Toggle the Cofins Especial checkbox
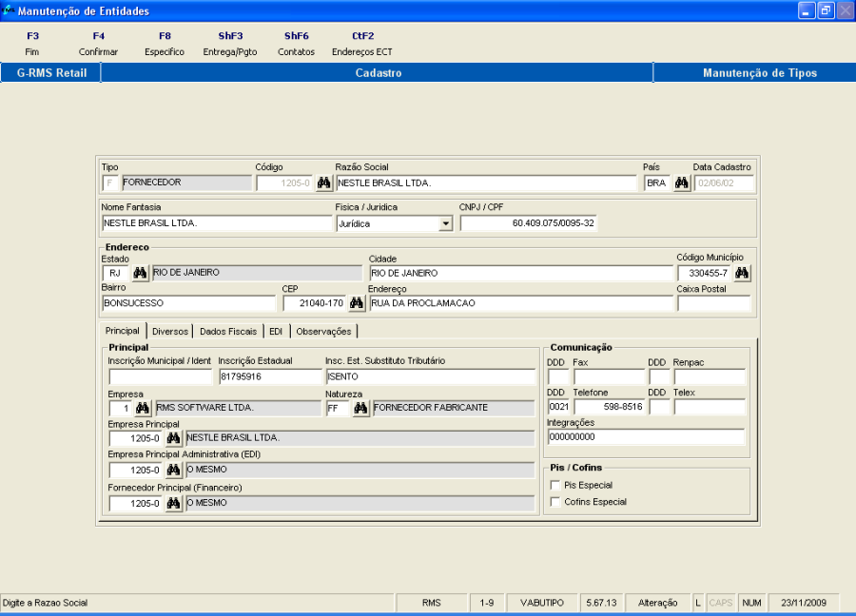 click(x=555, y=502)
